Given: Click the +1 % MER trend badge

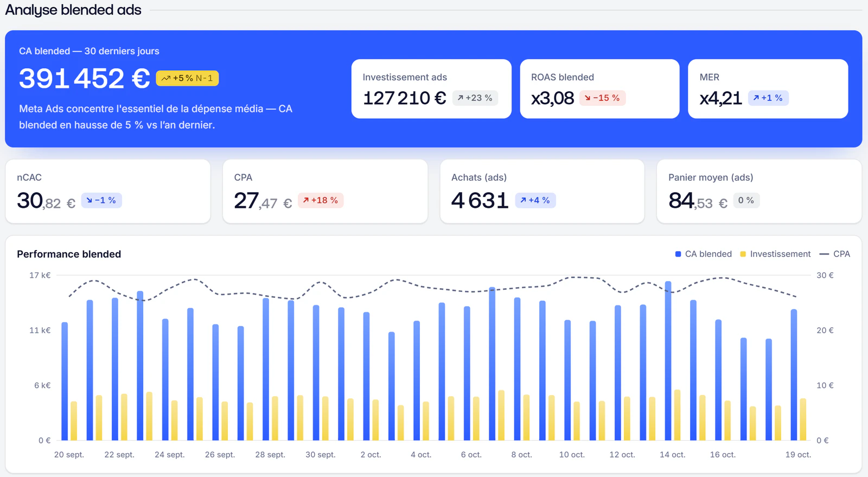Looking at the screenshot, I should [x=768, y=98].
